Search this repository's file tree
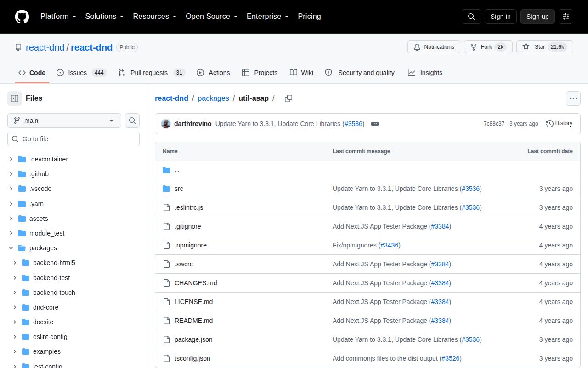588x368 pixels. (132, 121)
